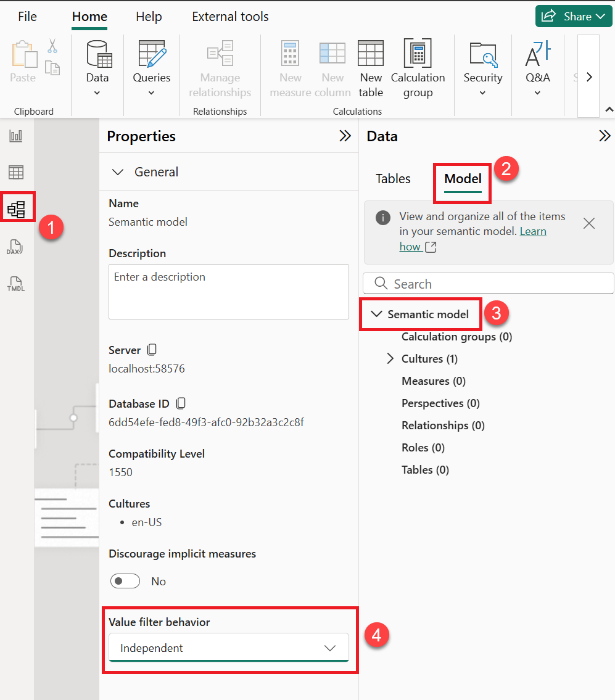Click the localhost:58576 server value

pos(146,369)
